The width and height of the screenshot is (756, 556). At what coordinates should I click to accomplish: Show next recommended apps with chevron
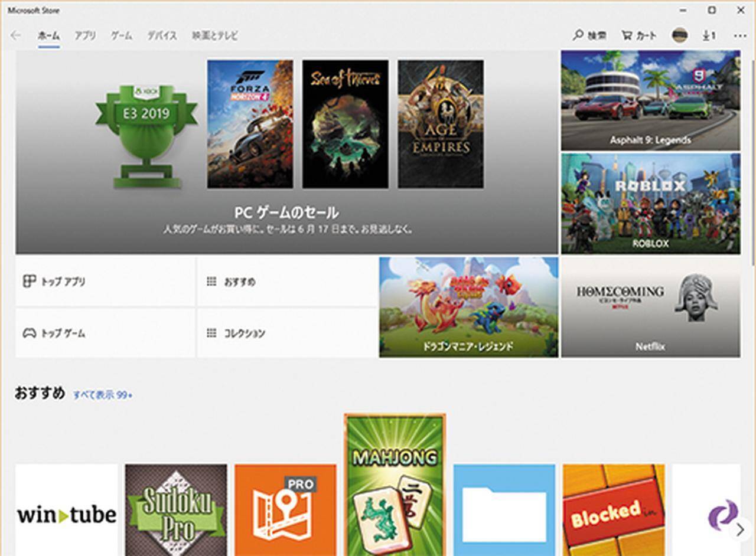(740, 529)
